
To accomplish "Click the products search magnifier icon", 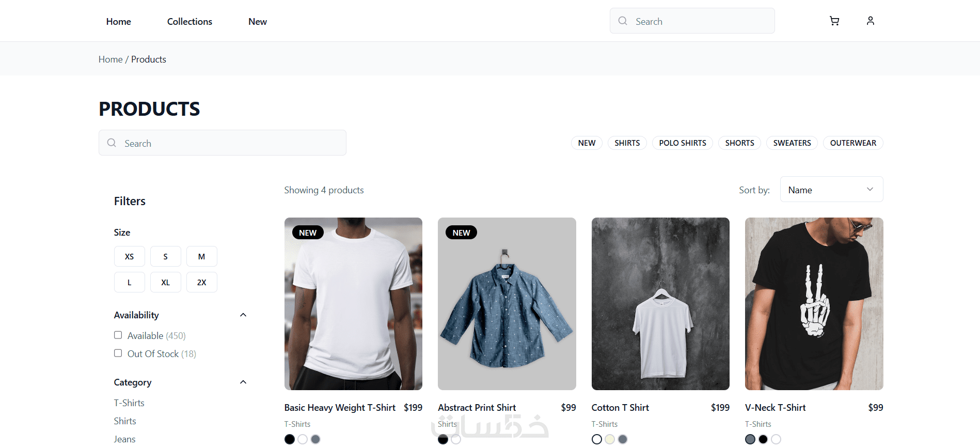I will pyautogui.click(x=112, y=143).
